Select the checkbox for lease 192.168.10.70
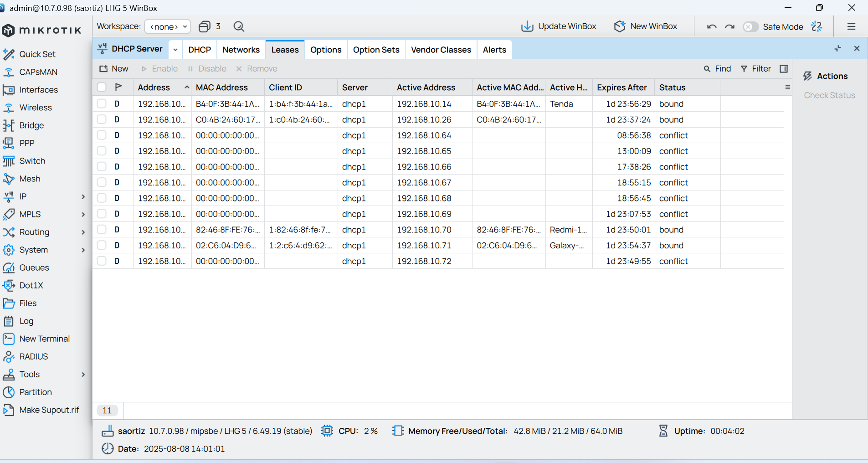The image size is (868, 463). click(102, 230)
